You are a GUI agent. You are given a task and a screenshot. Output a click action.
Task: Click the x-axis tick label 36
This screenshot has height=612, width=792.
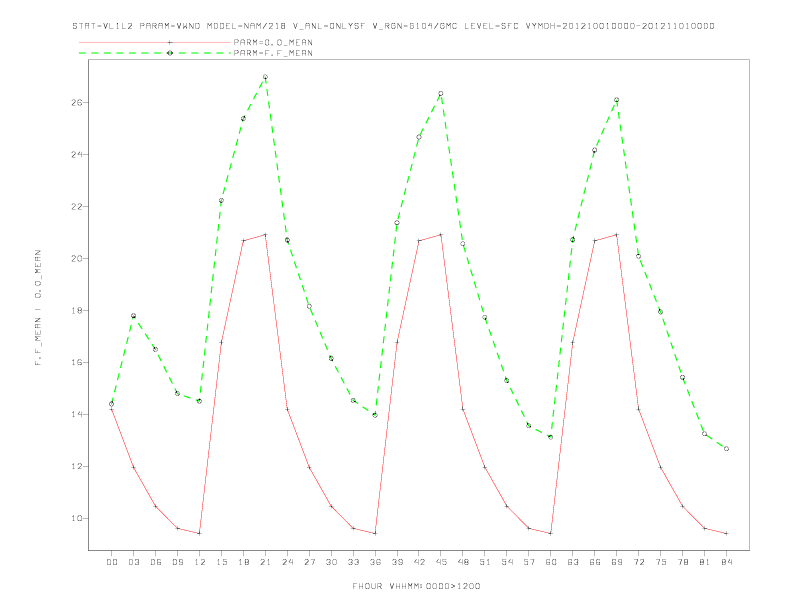375,562
